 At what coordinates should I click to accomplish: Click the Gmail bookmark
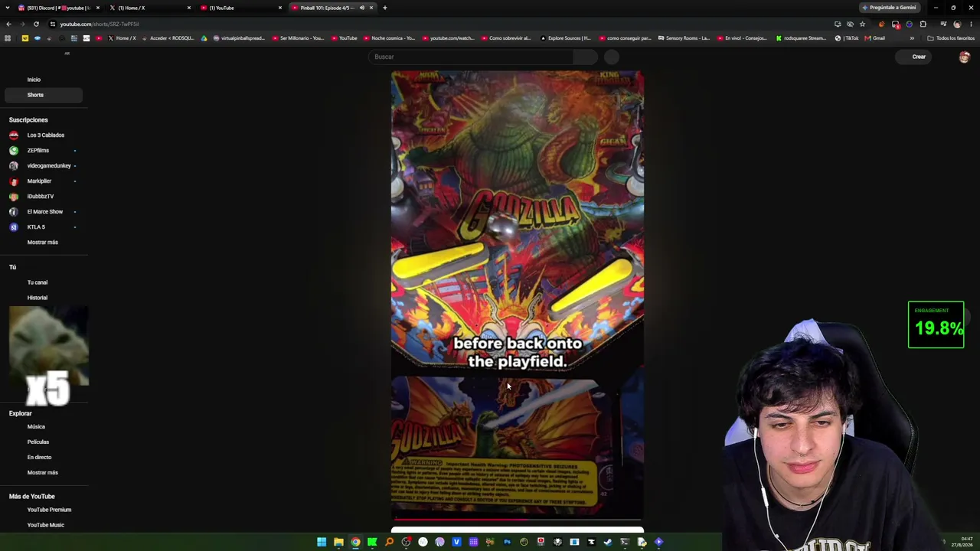[875, 38]
